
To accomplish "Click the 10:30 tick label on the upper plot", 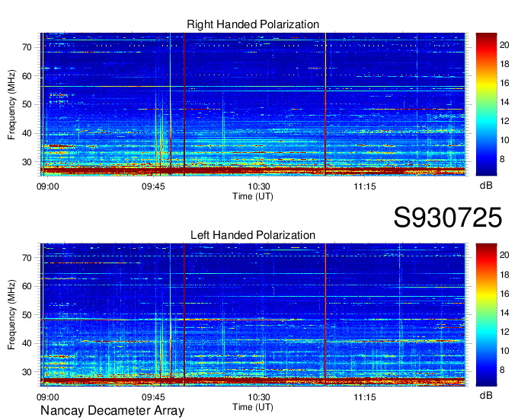I will (259, 186).
